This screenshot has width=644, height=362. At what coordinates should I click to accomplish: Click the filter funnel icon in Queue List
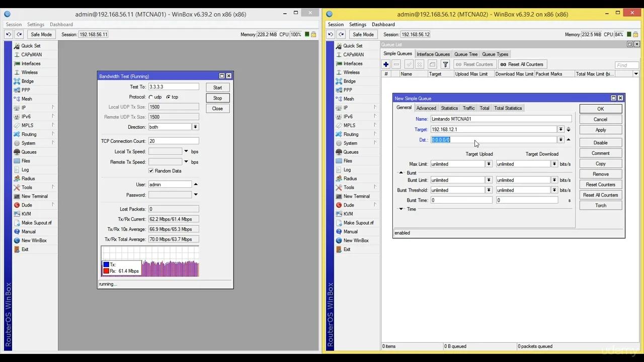point(445,64)
